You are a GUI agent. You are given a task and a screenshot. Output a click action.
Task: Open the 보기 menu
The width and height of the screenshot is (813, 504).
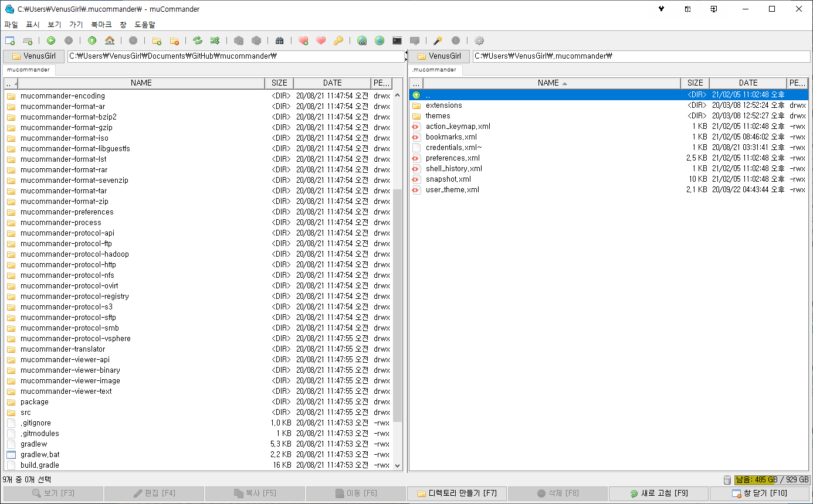[55, 25]
